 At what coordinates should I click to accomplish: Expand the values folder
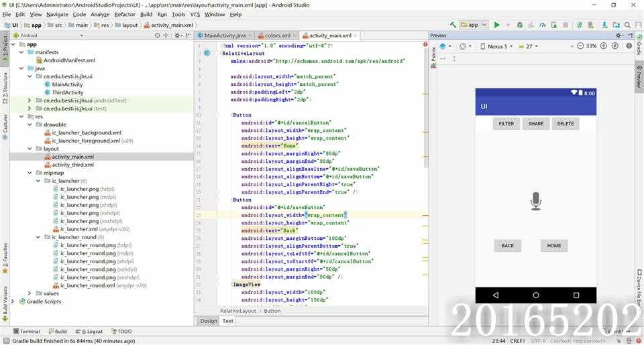(x=30, y=293)
